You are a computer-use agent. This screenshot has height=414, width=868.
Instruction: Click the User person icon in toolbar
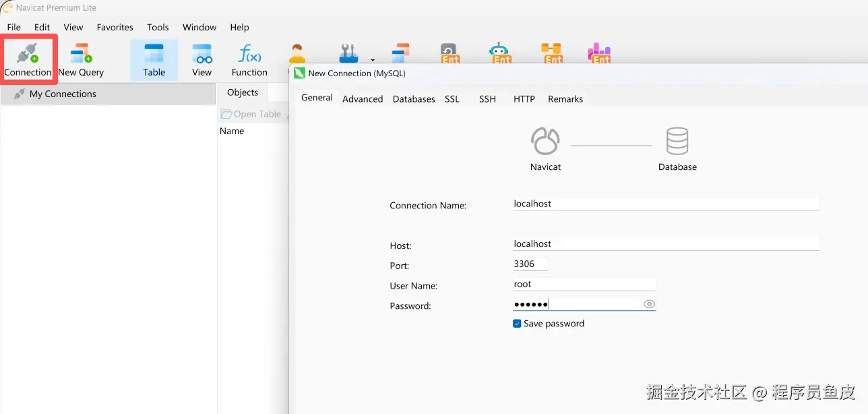pos(297,53)
